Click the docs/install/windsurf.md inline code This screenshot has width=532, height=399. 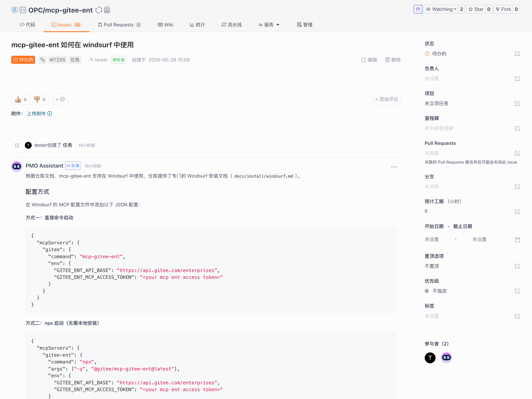(x=264, y=176)
